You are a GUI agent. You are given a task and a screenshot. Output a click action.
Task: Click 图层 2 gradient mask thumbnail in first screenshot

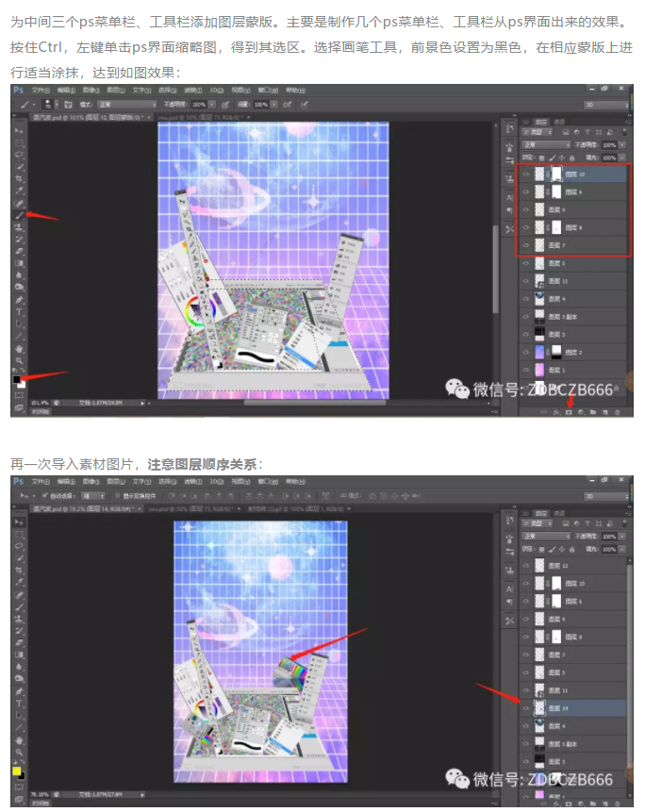556,352
